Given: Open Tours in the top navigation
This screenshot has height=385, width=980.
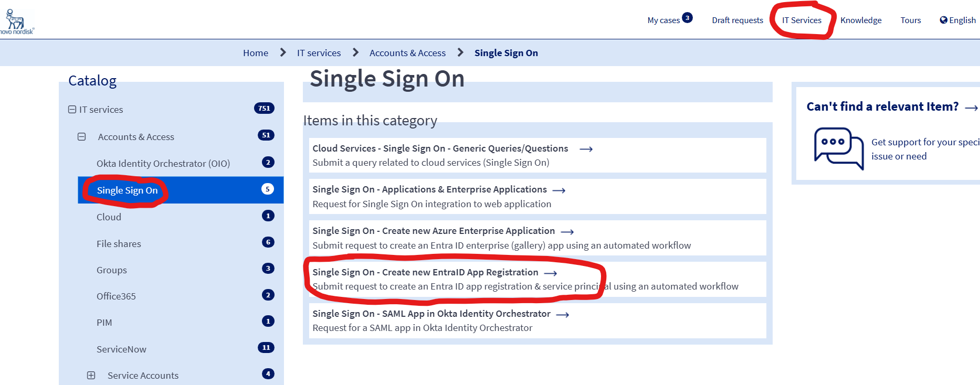Looking at the screenshot, I should click(911, 20).
